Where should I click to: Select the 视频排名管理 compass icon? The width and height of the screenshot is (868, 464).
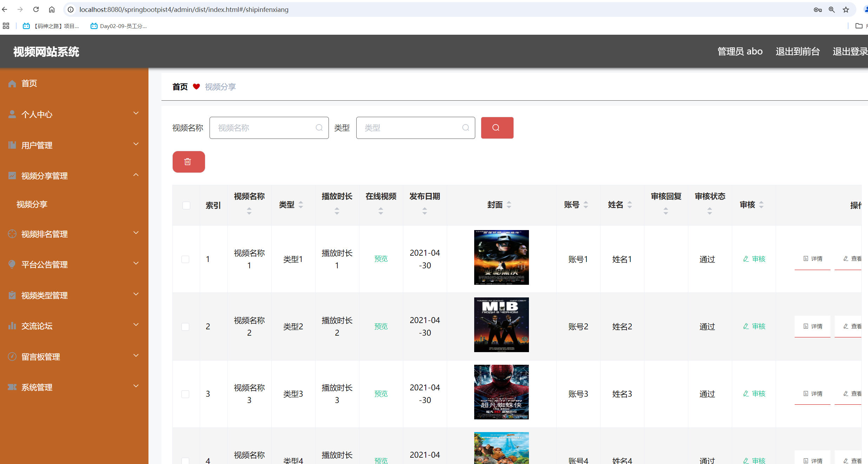tap(12, 234)
